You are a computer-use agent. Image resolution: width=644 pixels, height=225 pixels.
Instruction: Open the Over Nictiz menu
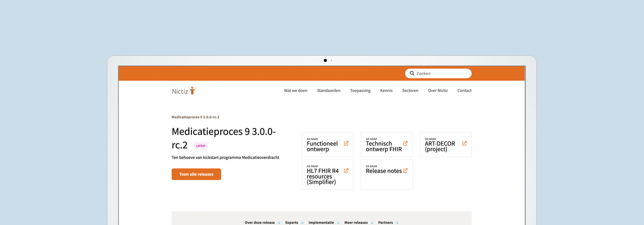438,91
